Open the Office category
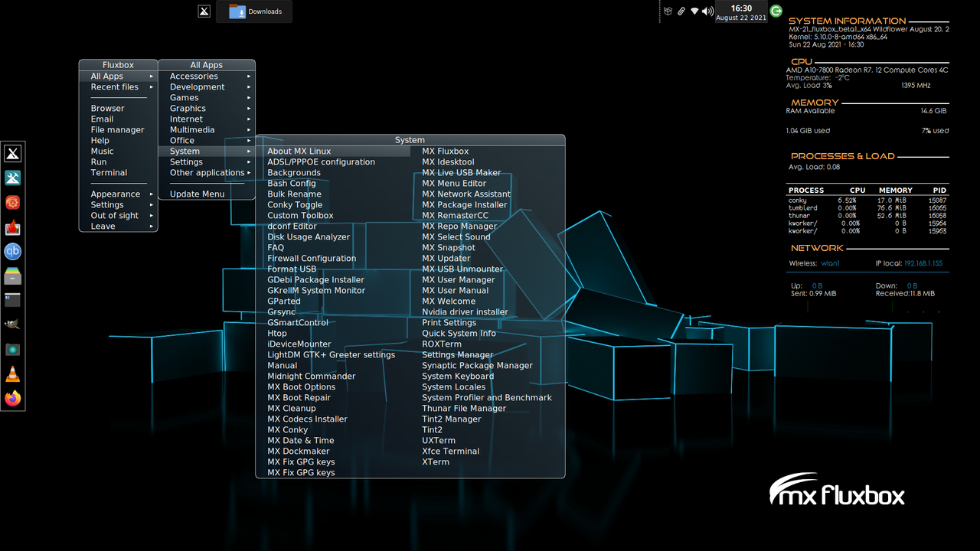The height and width of the screenshot is (551, 980). point(207,141)
